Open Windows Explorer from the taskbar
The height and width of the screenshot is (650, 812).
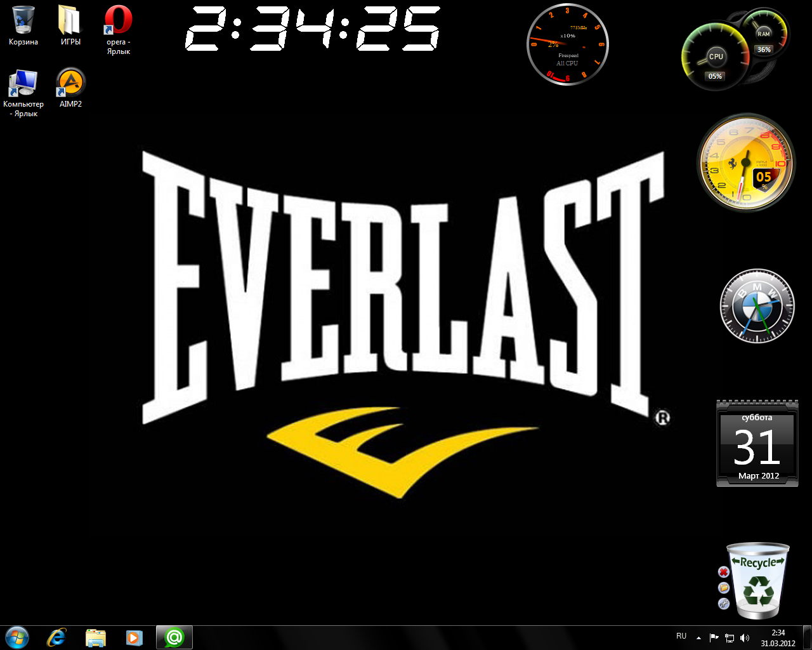coord(96,637)
